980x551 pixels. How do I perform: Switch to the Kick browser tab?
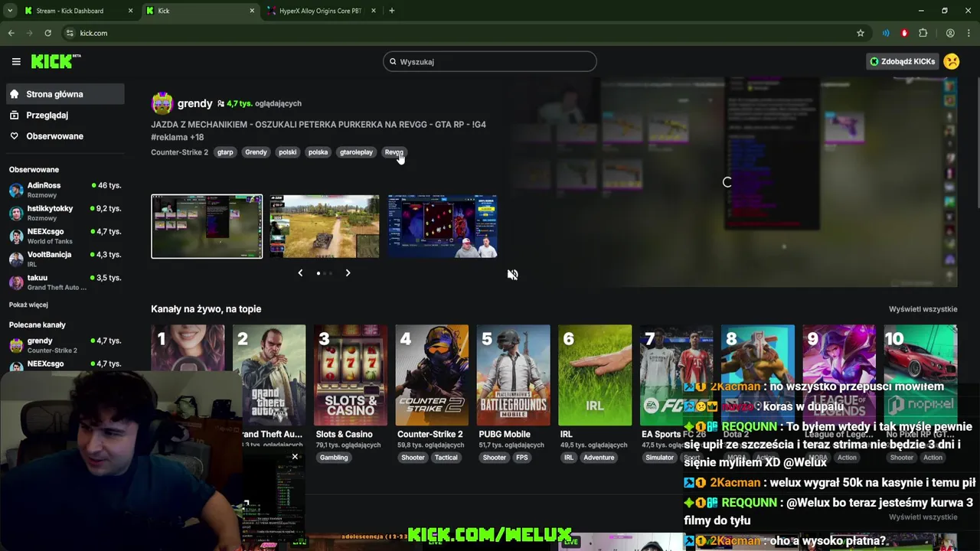(201, 11)
